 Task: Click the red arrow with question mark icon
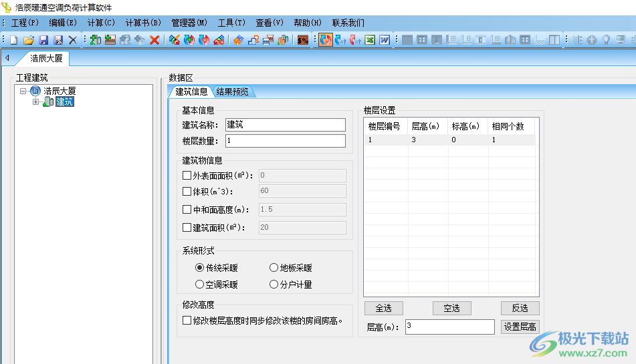[x=355, y=39]
